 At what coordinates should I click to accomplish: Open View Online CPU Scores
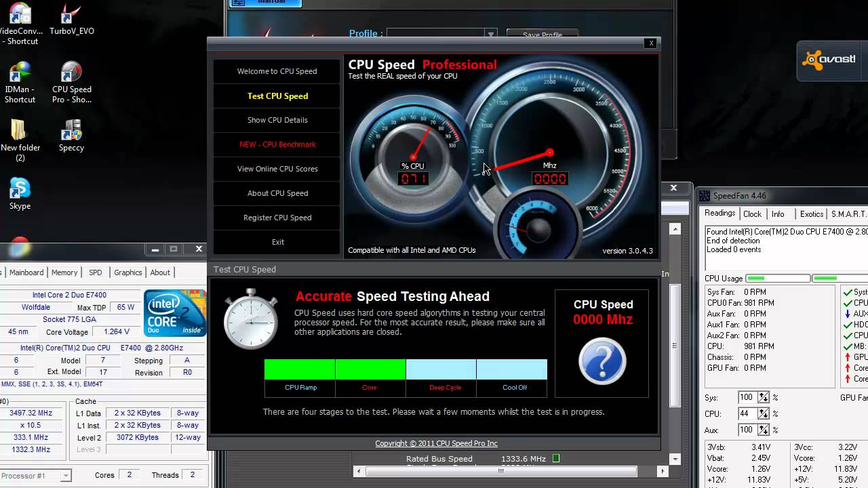click(277, 169)
